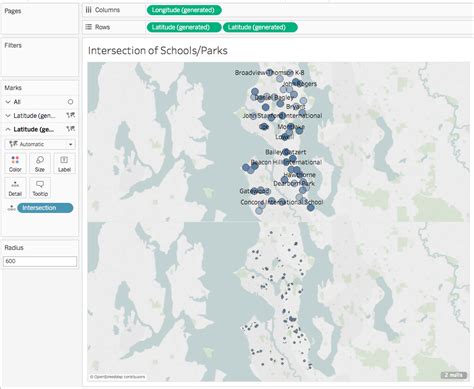Open the Automatic mark type dropdown
Screen dimensions: 474x389
pos(40,144)
